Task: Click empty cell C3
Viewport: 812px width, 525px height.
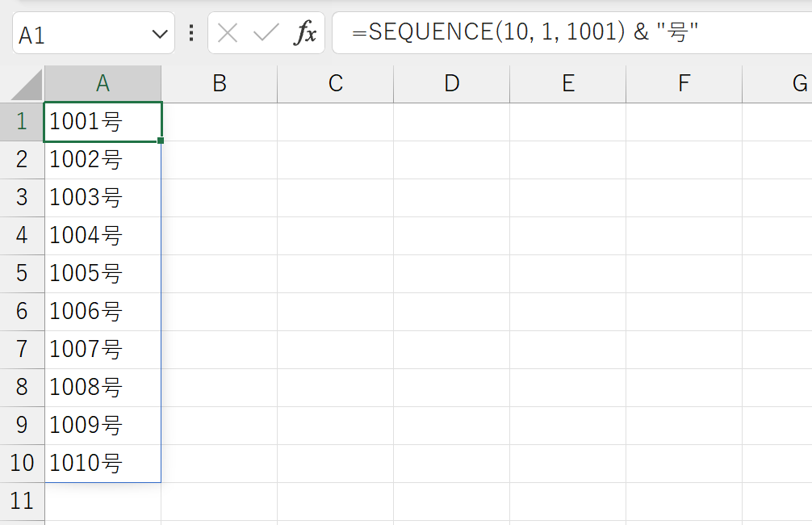Action: coord(335,197)
